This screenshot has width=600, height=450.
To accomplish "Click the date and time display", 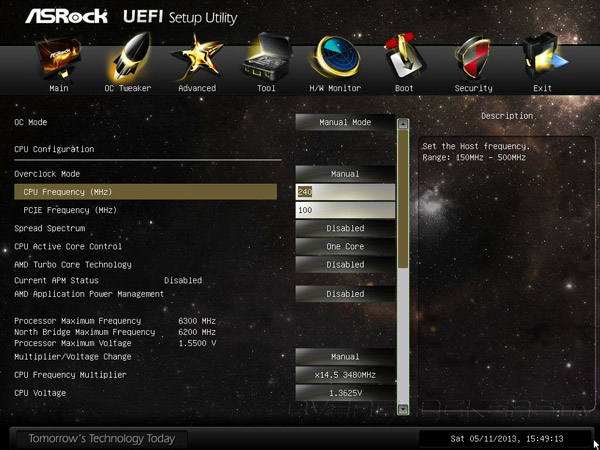I will 507,439.
